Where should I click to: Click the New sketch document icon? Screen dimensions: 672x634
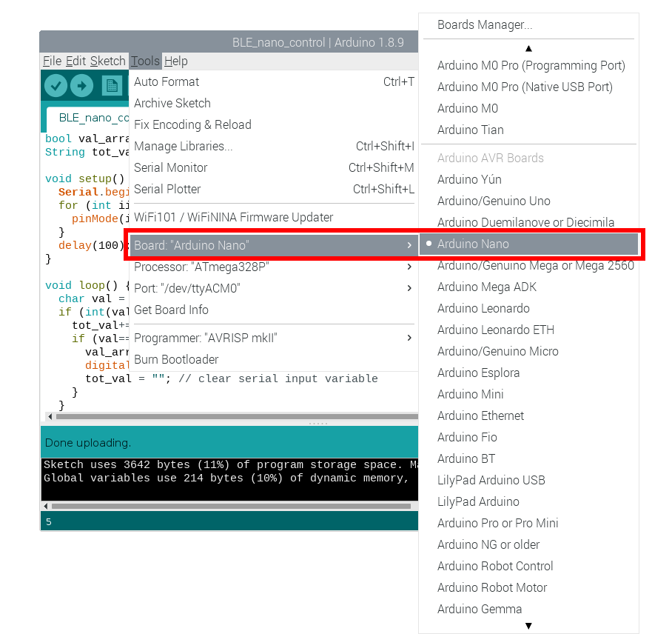[x=112, y=86]
